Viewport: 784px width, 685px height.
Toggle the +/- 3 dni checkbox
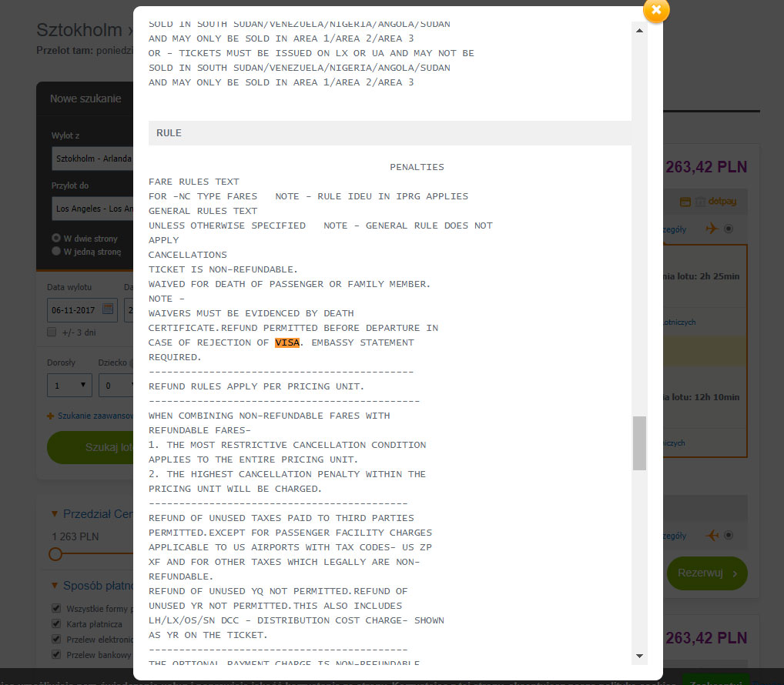tap(52, 332)
